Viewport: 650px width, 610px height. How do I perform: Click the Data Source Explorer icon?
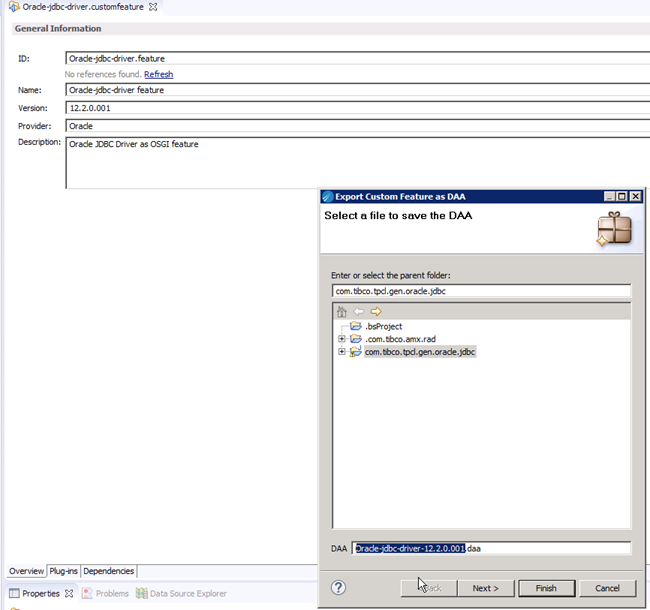pyautogui.click(x=142, y=593)
